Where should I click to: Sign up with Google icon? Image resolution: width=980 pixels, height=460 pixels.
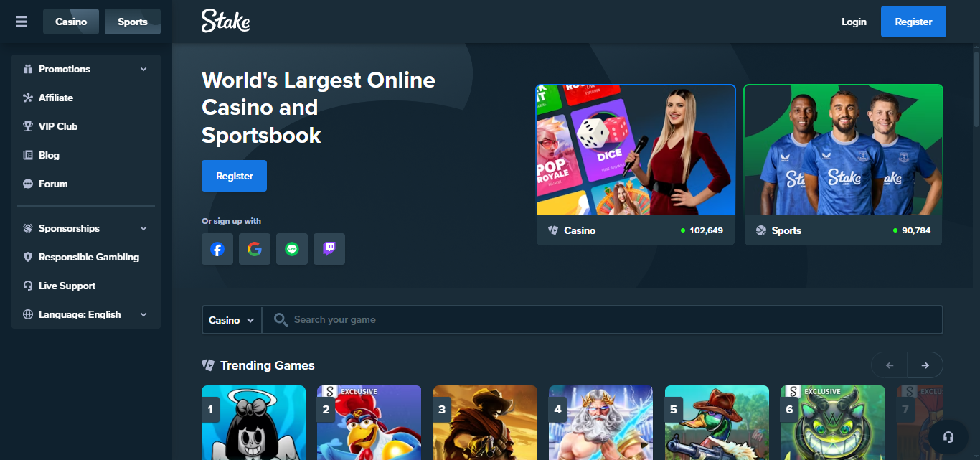pos(255,249)
